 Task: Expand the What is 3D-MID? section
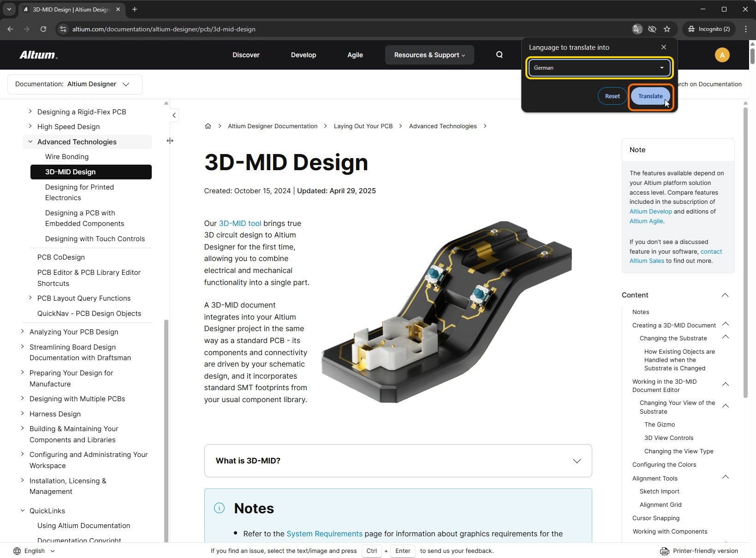[398, 461]
